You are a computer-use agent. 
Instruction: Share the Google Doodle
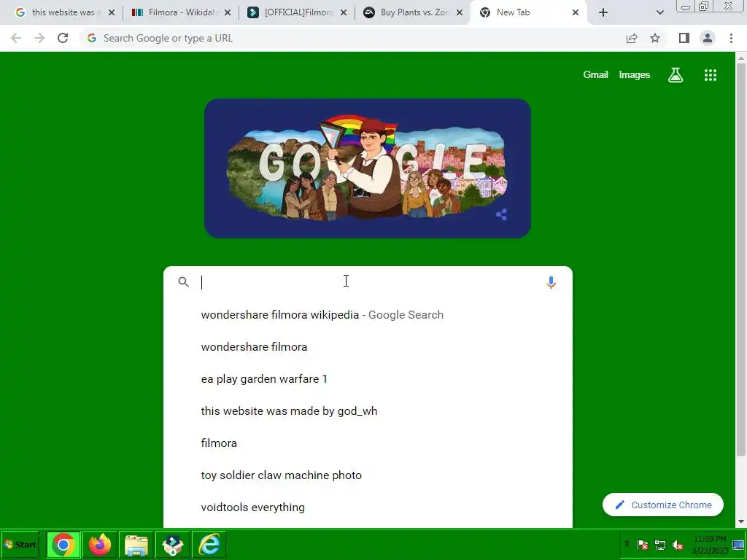[501, 214]
